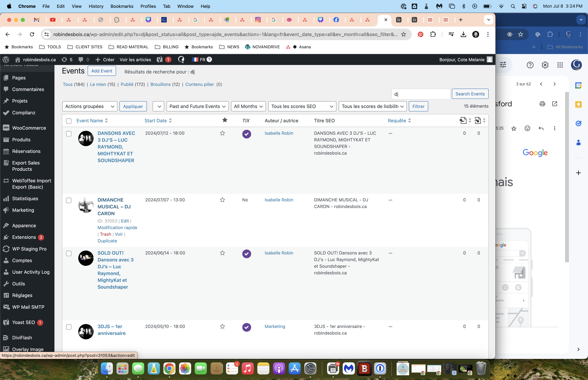Click the background Gmail window scrollbar

(x=567, y=177)
